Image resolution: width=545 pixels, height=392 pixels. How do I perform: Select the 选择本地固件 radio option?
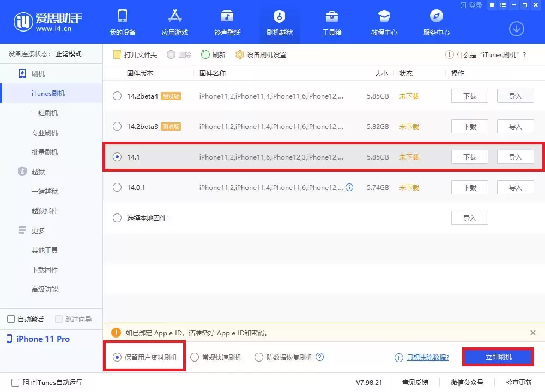point(117,218)
